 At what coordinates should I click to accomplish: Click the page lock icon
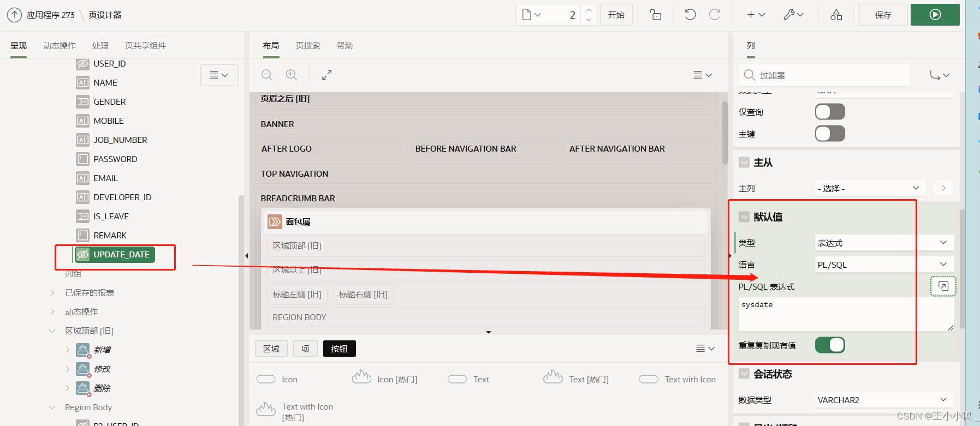[656, 15]
